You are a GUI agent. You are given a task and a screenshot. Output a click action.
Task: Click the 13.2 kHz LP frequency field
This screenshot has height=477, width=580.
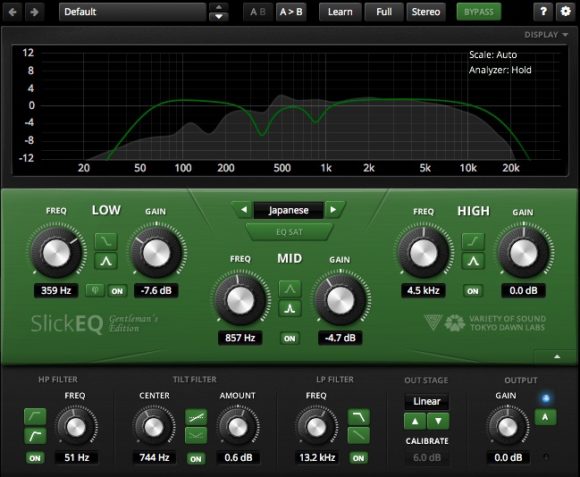317,458
